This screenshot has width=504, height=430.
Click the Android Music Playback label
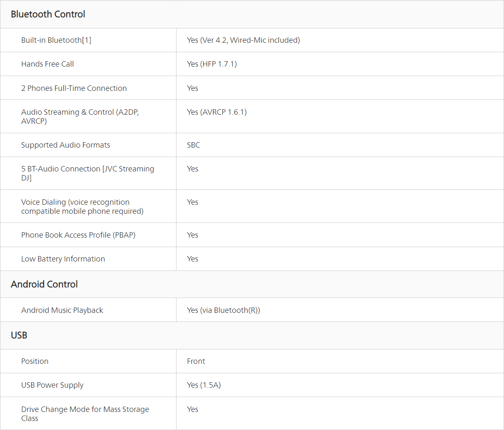click(x=62, y=310)
